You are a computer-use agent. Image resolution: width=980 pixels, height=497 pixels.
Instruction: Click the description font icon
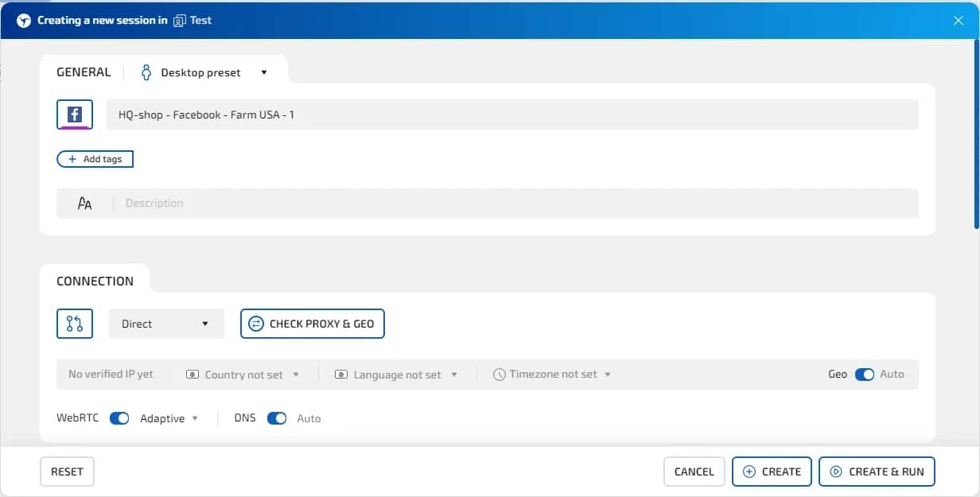point(85,204)
